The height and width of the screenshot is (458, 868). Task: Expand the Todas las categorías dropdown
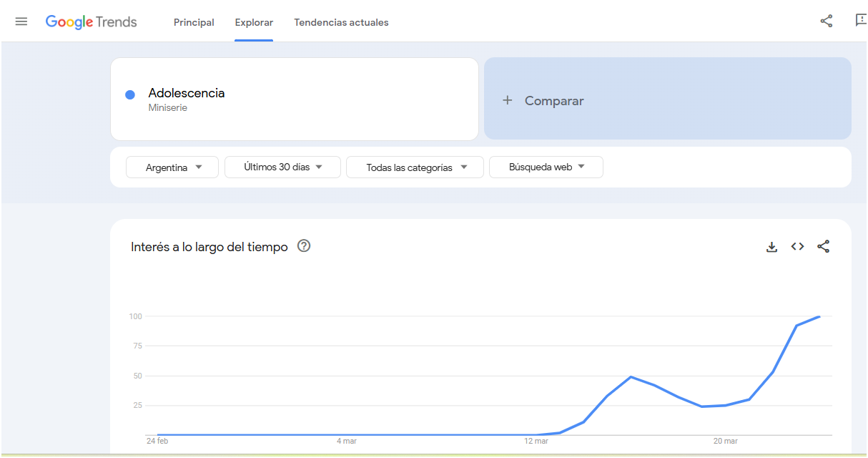coord(415,167)
